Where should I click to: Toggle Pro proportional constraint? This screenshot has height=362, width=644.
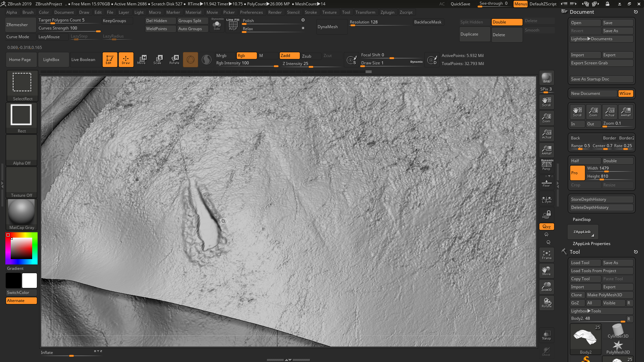[577, 173]
